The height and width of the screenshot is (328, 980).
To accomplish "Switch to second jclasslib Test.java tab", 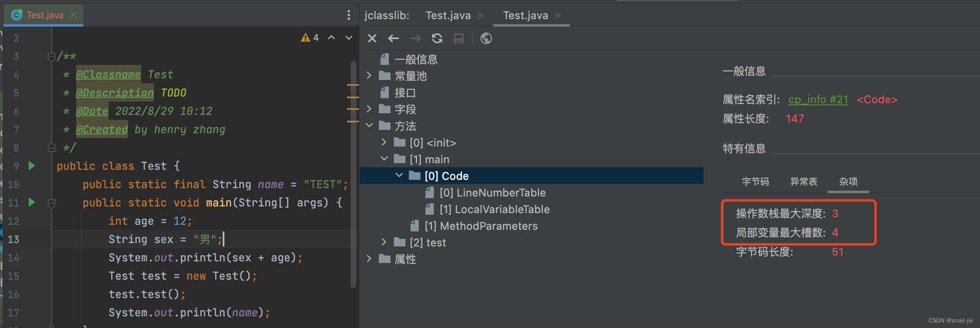I will click(x=525, y=15).
